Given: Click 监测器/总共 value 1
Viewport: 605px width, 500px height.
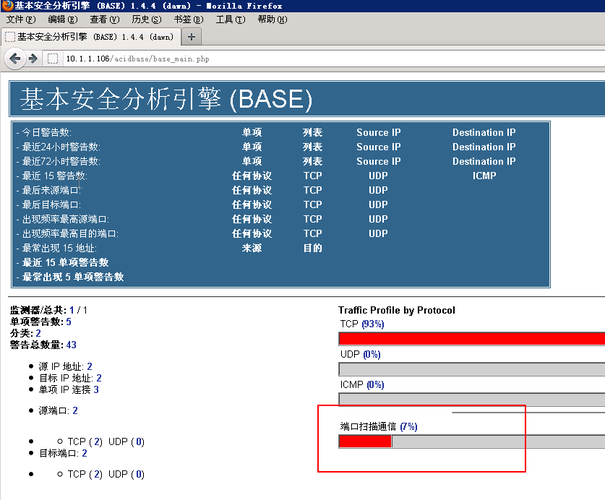Looking at the screenshot, I should (72, 310).
